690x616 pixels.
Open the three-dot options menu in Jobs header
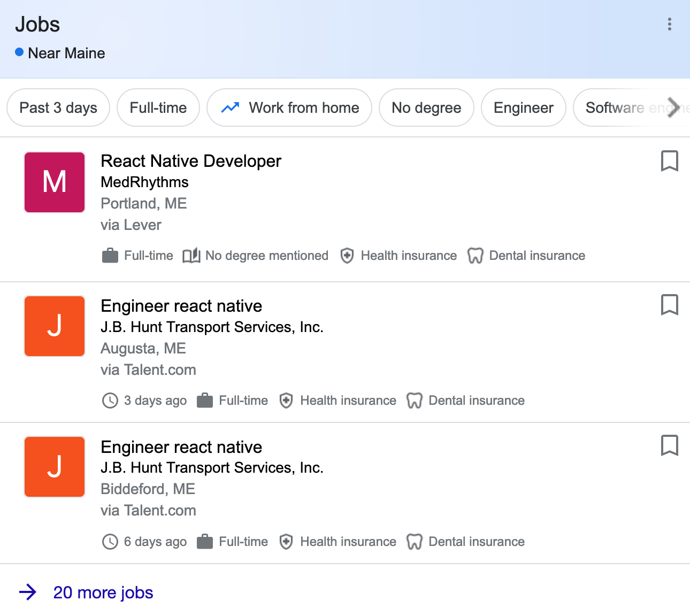(669, 24)
